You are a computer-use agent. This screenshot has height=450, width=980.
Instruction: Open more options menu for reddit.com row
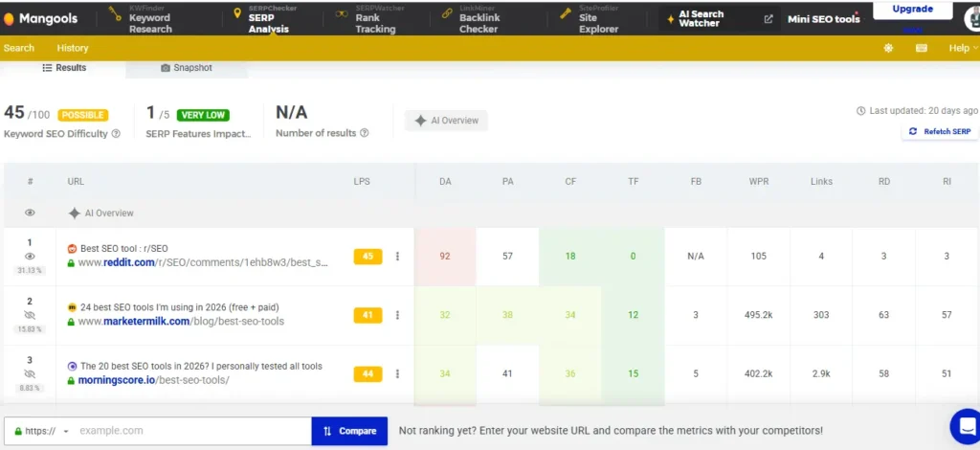397,257
